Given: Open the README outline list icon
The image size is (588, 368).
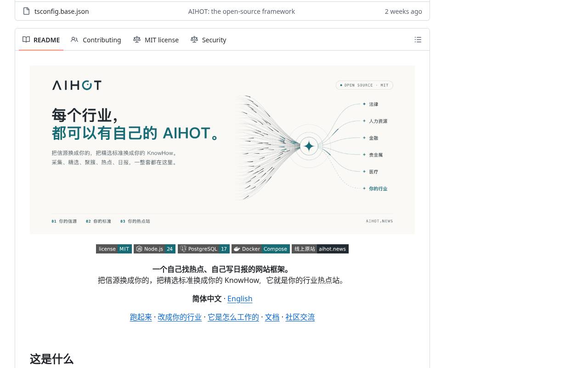Looking at the screenshot, I should (418, 40).
